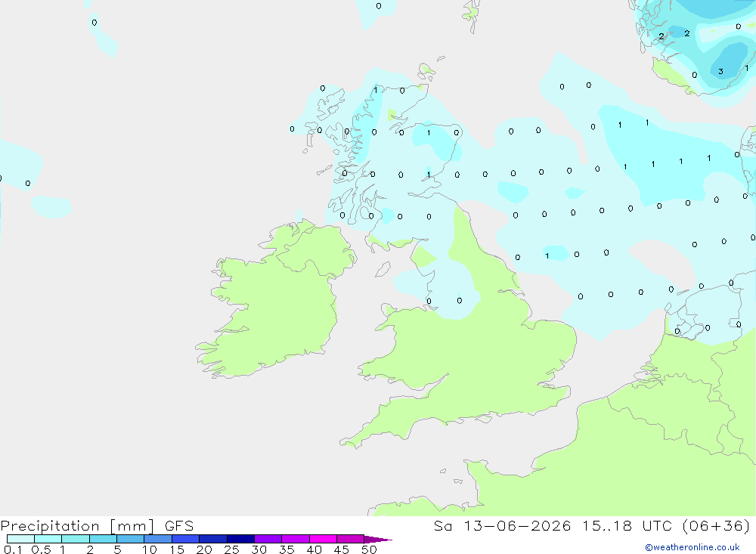Screen dimensions: 756x554
Task: Select the 1–2 mm legend swatch
Action: (76, 539)
